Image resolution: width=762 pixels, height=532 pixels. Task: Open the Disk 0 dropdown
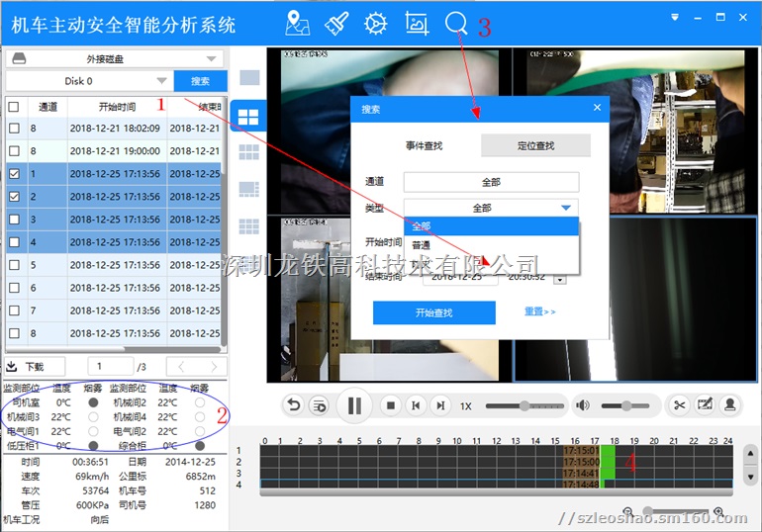coord(89,80)
